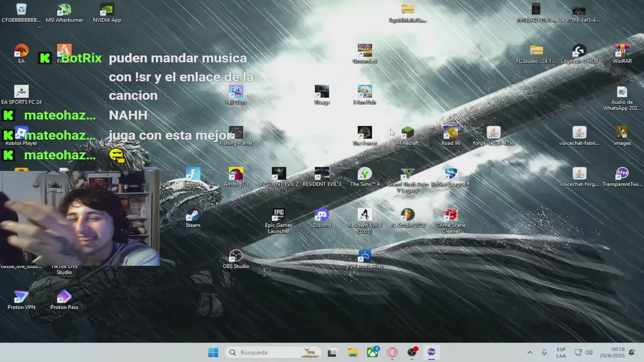
Task: Select The Sims 4 icon
Action: [x=365, y=177]
